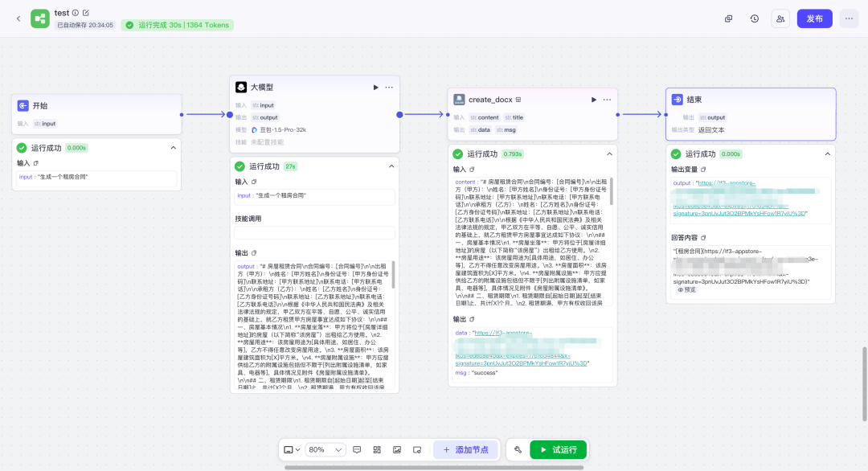Click the auto-layout grid icon in bottom toolbar

pos(377,449)
